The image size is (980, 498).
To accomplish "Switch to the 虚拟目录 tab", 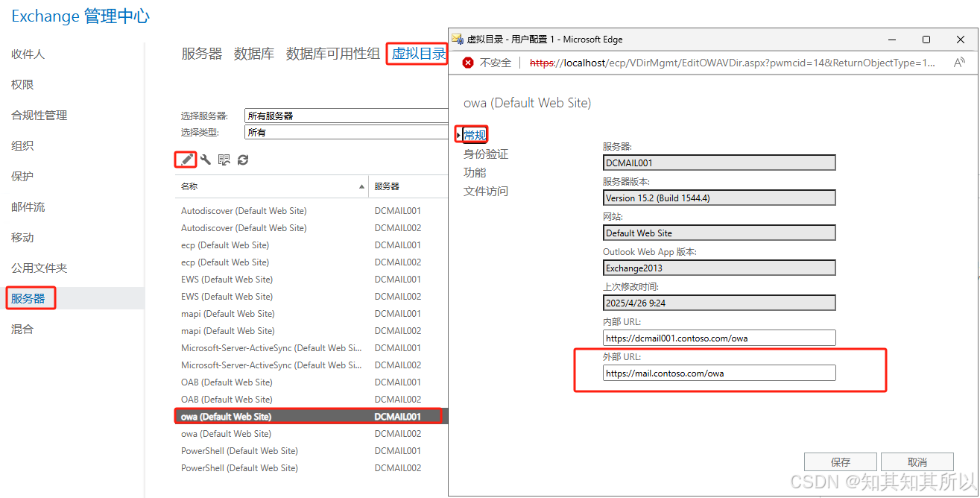I will 418,54.
